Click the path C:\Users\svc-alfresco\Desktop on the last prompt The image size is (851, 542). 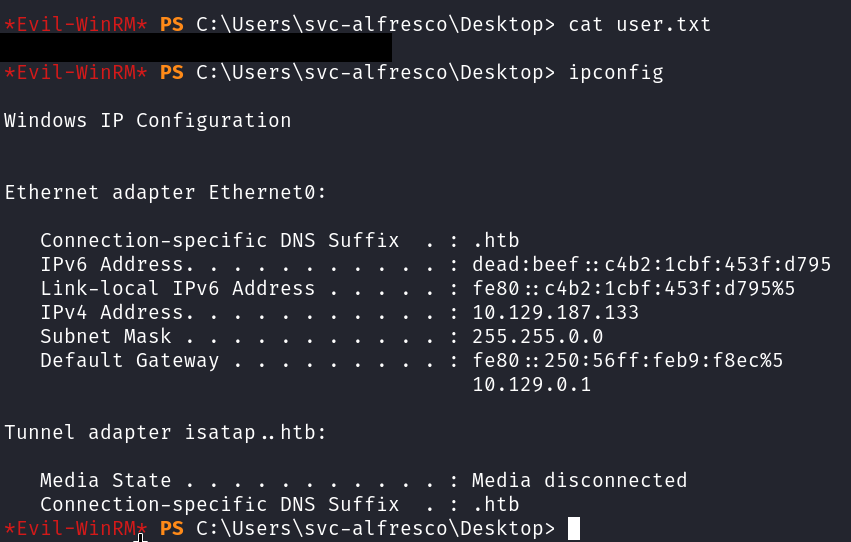[x=369, y=527]
